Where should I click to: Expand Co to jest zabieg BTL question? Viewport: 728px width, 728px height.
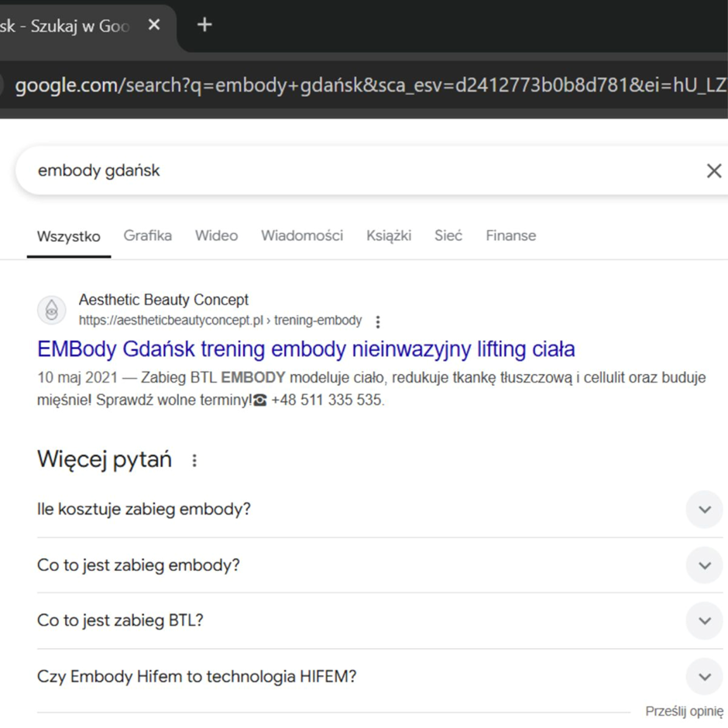coord(705,621)
